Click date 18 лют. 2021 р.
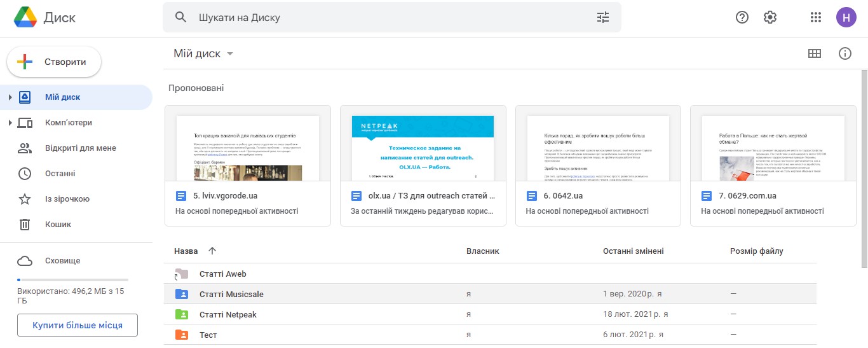This screenshot has width=868, height=348. pyautogui.click(x=632, y=315)
